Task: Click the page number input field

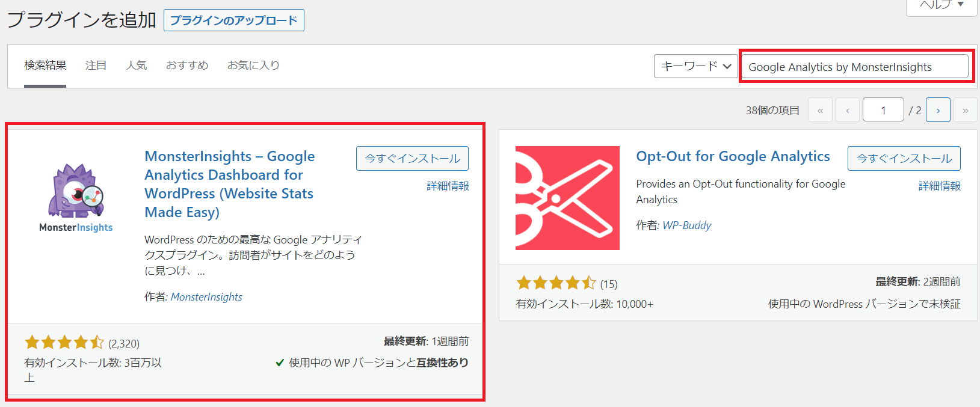Action: click(x=883, y=109)
